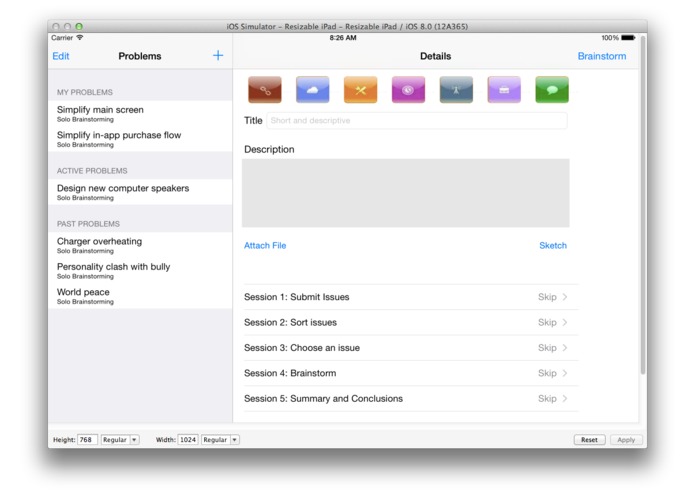Click the Sketch link
The height and width of the screenshot is (494, 695).
point(553,245)
